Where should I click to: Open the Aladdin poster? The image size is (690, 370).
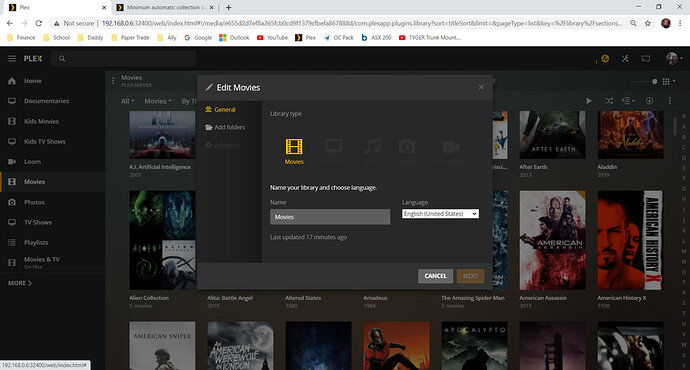630,135
